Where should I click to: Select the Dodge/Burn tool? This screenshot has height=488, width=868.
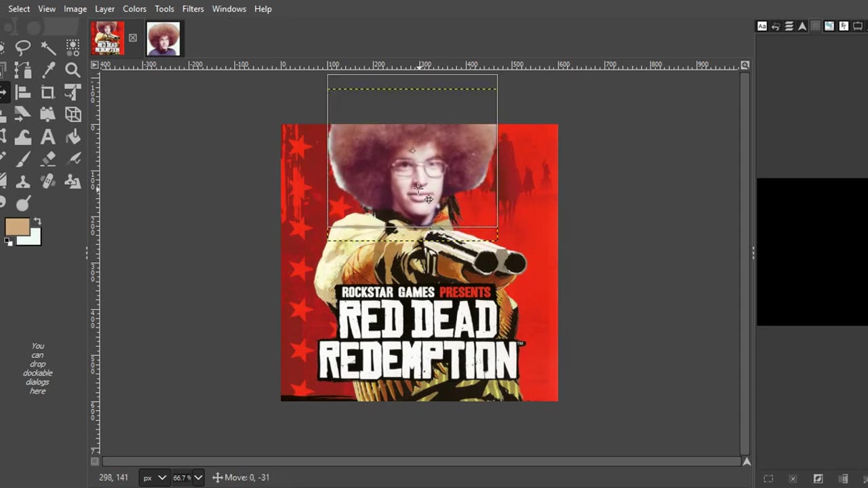[23, 203]
